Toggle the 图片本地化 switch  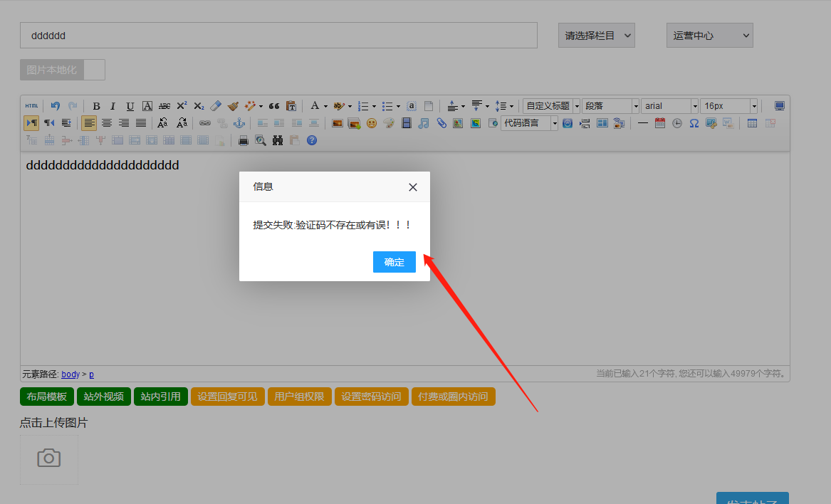[63, 70]
